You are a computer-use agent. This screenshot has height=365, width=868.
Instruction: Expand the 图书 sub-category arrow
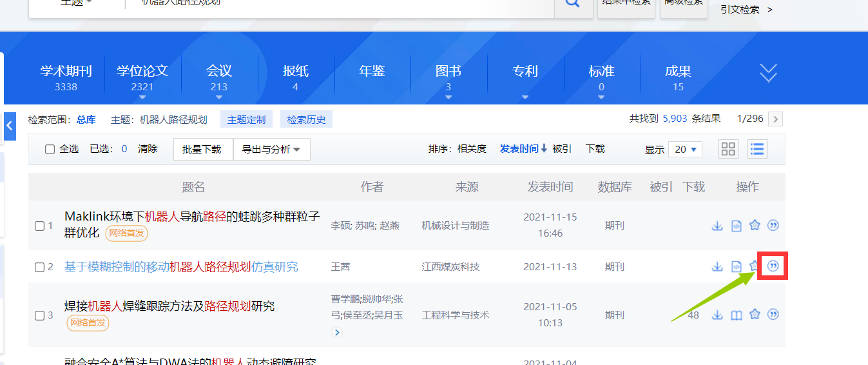448,98
